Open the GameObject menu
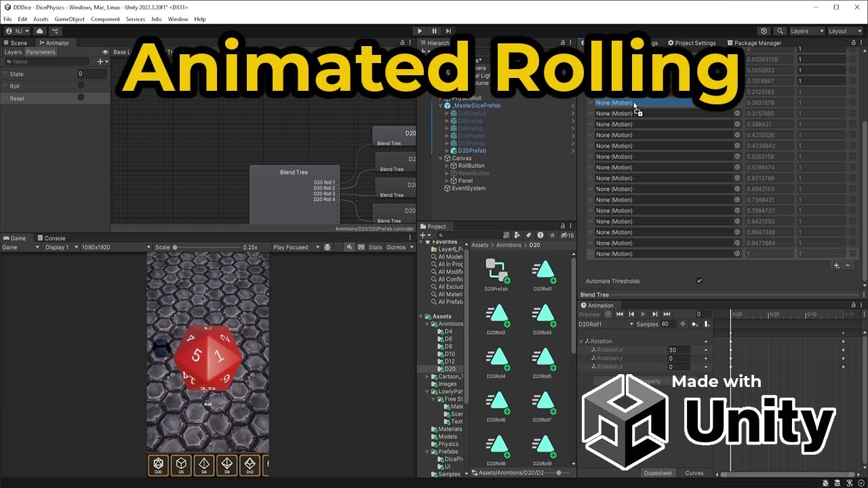This screenshot has height=488, width=868. tap(68, 19)
